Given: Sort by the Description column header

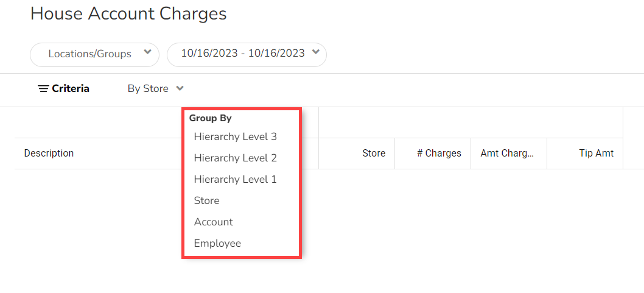Looking at the screenshot, I should [x=49, y=154].
